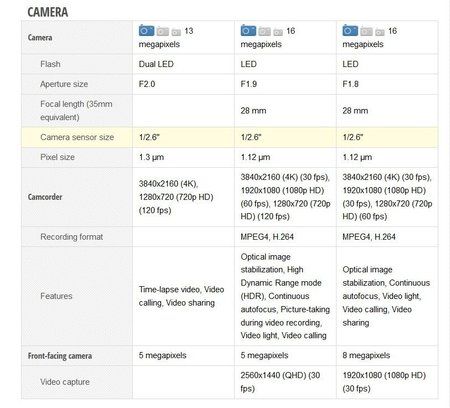Click the medium gray camera icon in the F1.8 phone column
The height and width of the screenshot is (408, 450).
pyautogui.click(x=366, y=31)
